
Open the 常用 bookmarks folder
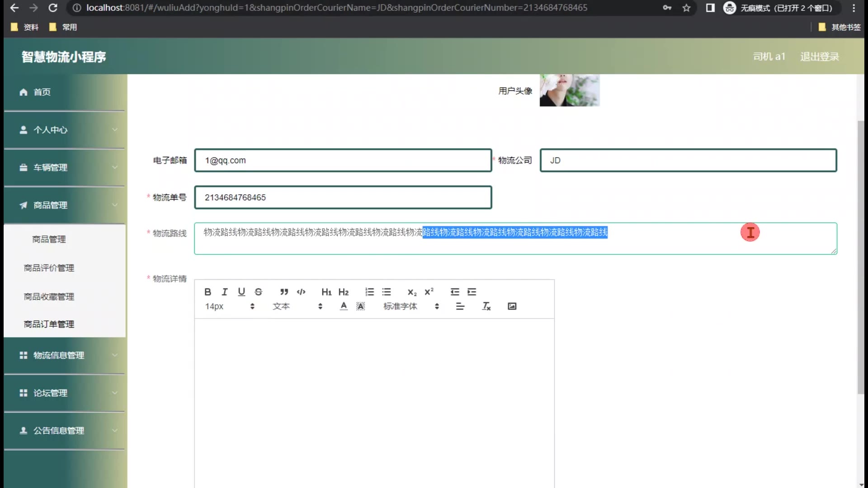click(x=63, y=27)
